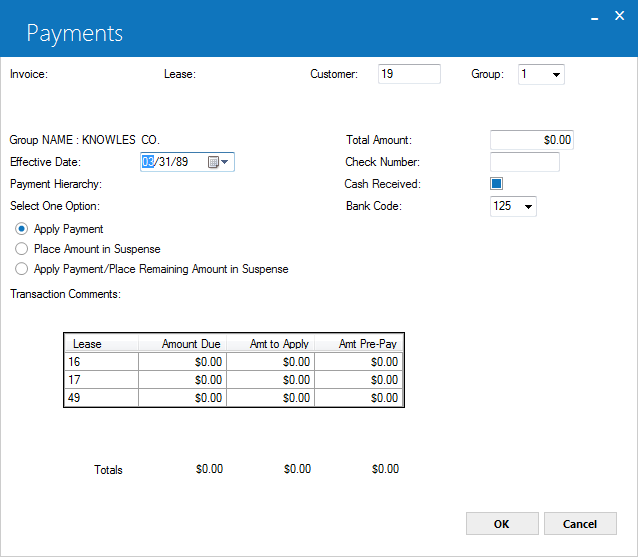Click Amount Due cell for lease 17
This screenshot has height=557, width=638.
coord(182,380)
